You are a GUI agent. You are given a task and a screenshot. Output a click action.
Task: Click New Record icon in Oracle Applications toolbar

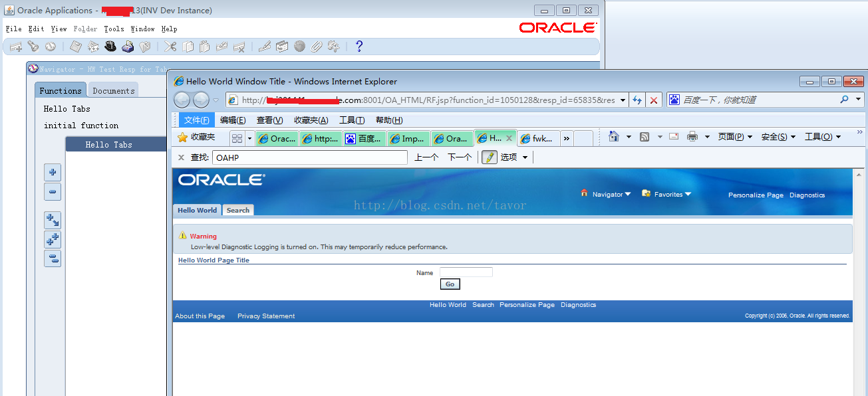pos(15,47)
